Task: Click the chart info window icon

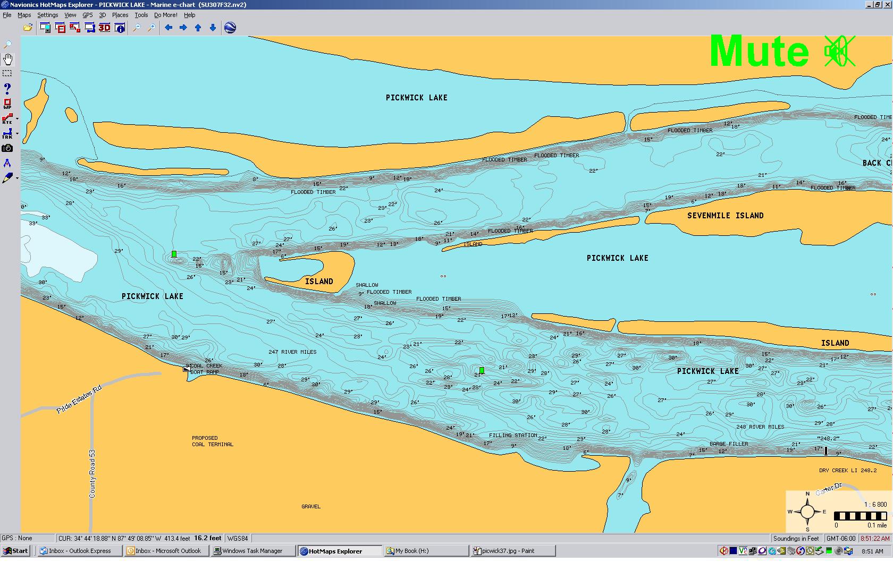Action: pyautogui.click(x=120, y=28)
